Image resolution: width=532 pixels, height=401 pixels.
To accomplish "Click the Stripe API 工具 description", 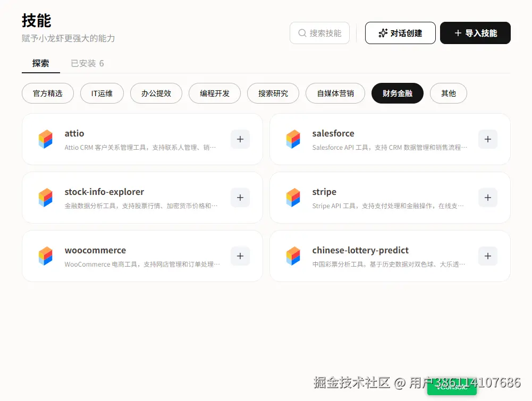I will [x=388, y=206].
